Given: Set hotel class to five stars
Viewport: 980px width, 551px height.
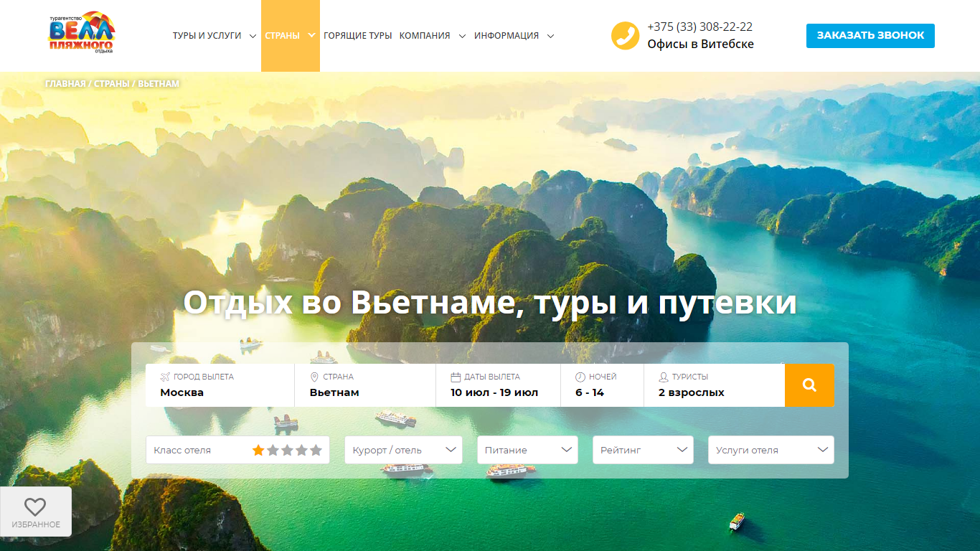Looking at the screenshot, I should [x=316, y=450].
